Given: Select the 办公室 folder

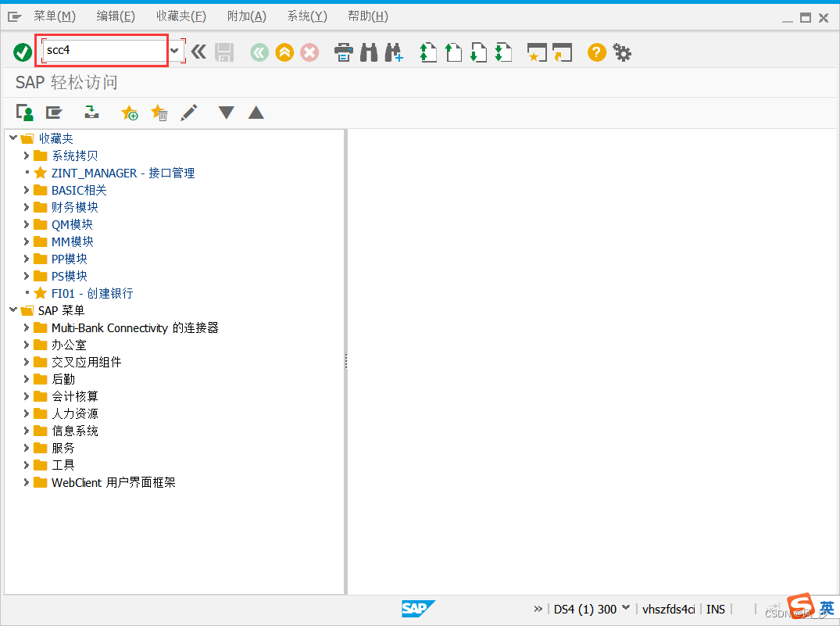Looking at the screenshot, I should 69,345.
